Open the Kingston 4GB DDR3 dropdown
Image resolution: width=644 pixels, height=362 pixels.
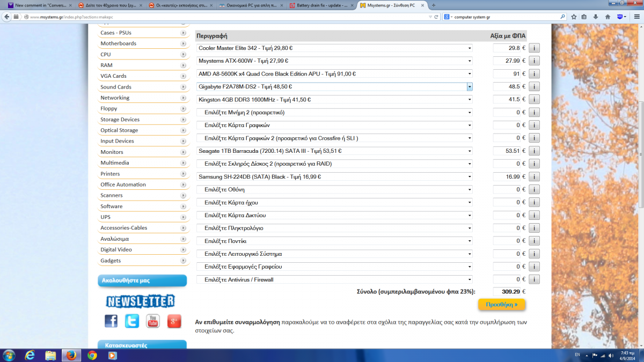tap(334, 99)
